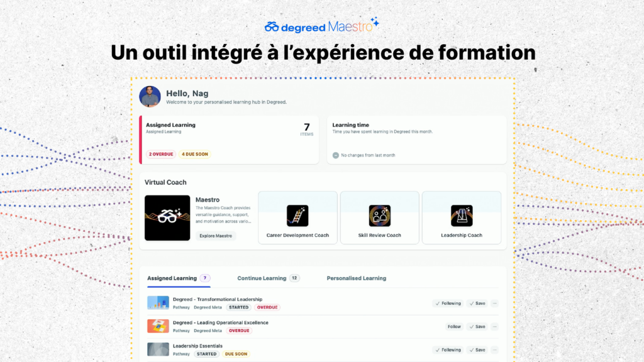
Task: Toggle Save on Transformational Leadership row
Action: coord(477,304)
